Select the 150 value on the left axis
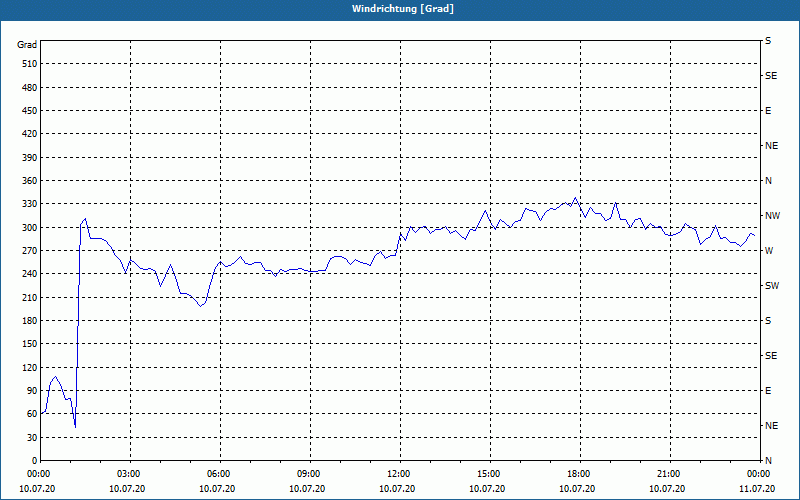This screenshot has height=500, width=800. click(x=30, y=344)
